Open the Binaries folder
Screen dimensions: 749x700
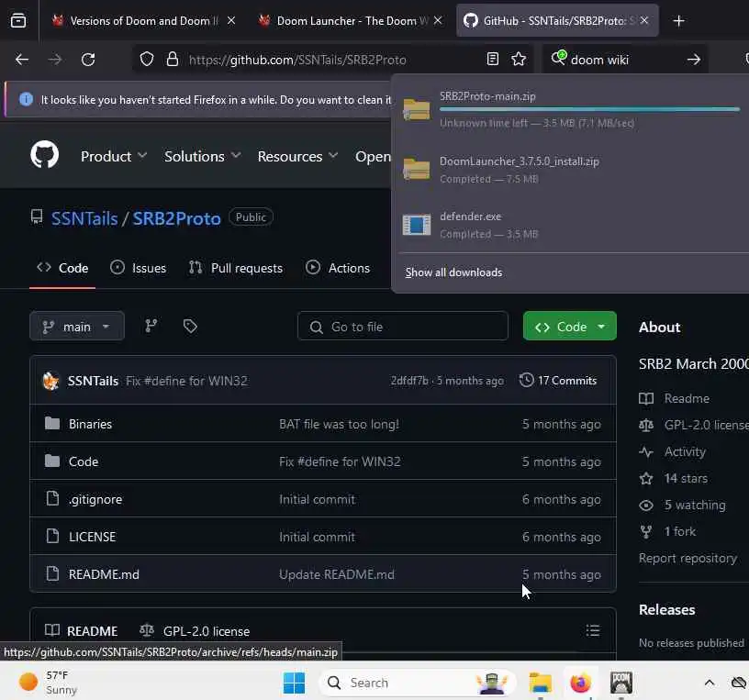click(90, 424)
